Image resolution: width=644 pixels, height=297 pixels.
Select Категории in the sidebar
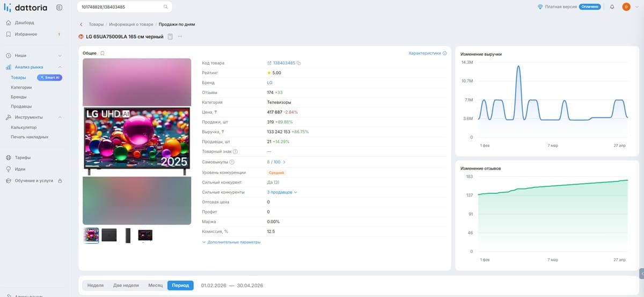click(x=21, y=87)
